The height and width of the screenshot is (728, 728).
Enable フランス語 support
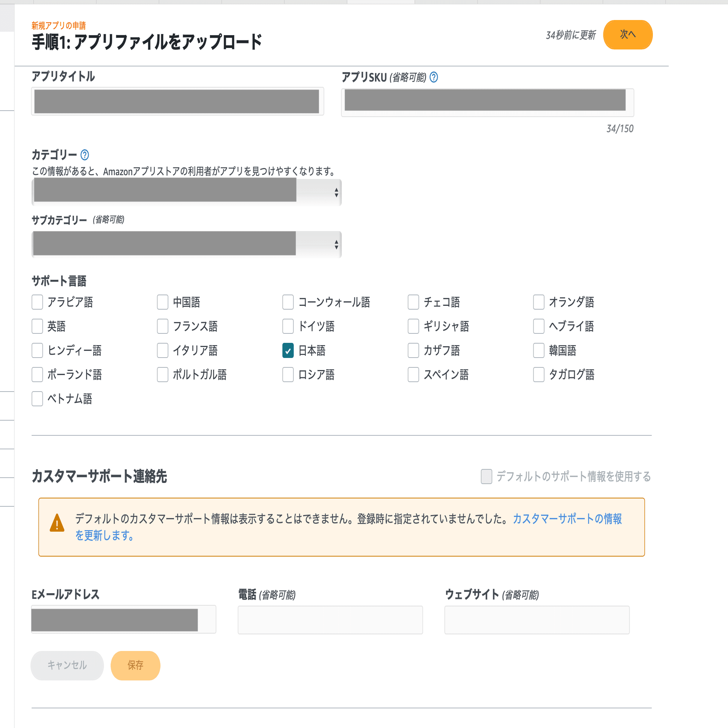pyautogui.click(x=162, y=327)
